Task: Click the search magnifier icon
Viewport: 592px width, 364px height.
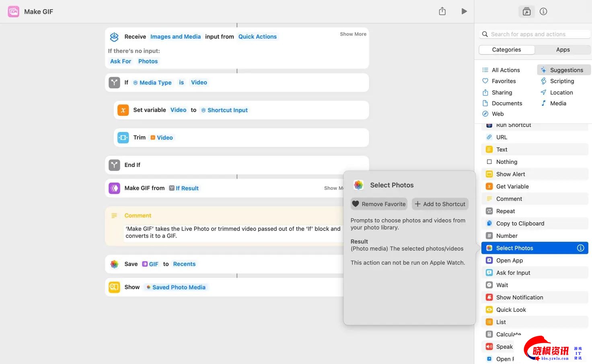Action: point(485,34)
